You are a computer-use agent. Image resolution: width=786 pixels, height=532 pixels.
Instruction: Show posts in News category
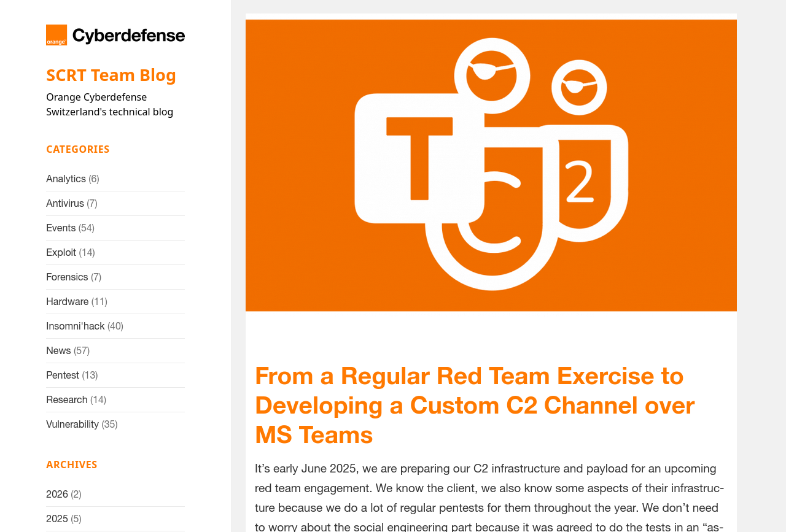pyautogui.click(x=58, y=351)
